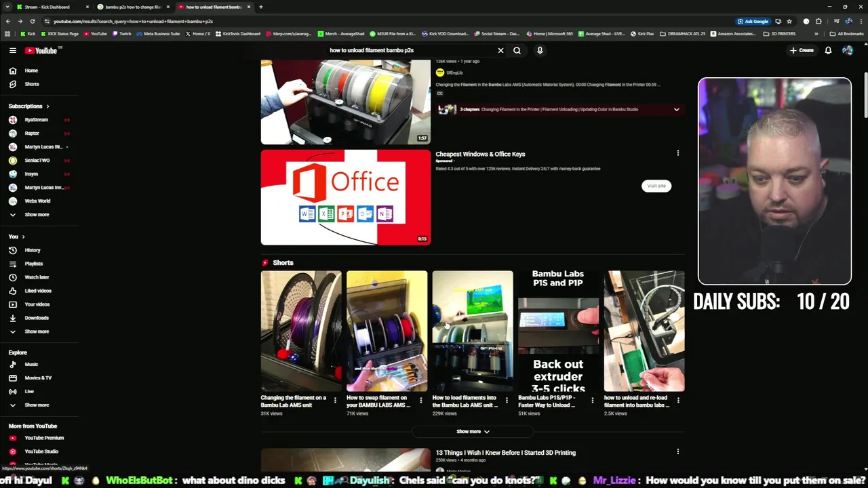Bookmark this page with star icon
The height and width of the screenshot is (488, 868).
789,21
